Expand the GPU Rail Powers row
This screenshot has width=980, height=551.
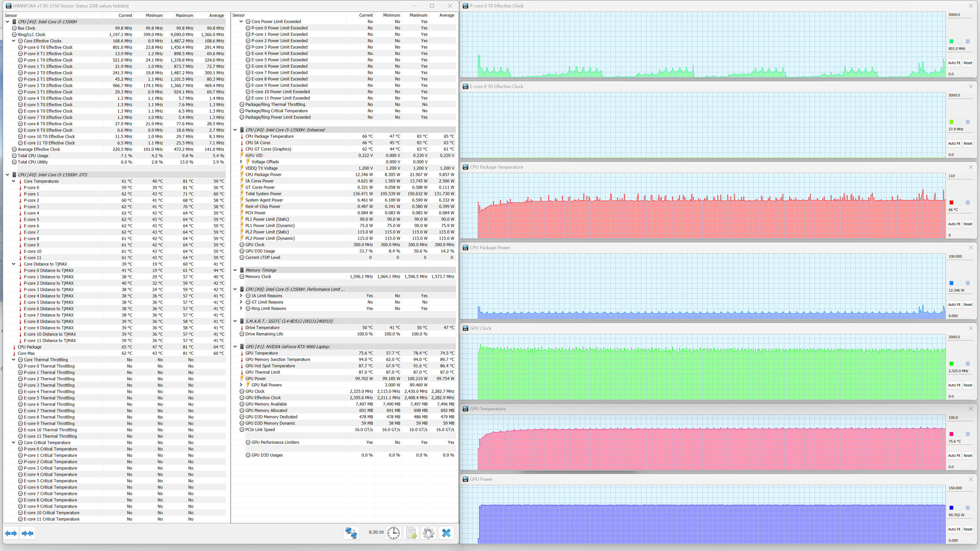[241, 385]
